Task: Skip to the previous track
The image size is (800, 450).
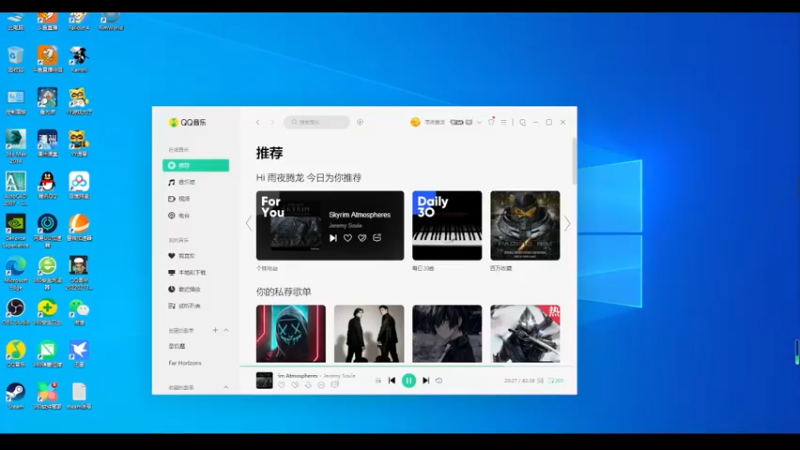Action: coord(392,381)
